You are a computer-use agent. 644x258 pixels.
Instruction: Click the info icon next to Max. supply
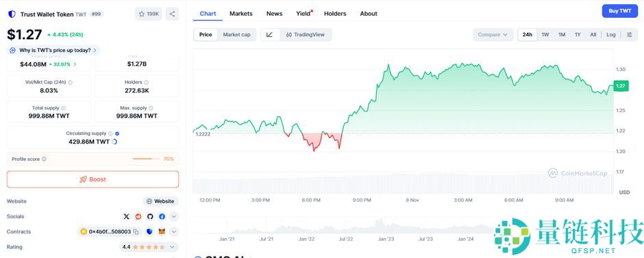tap(151, 108)
